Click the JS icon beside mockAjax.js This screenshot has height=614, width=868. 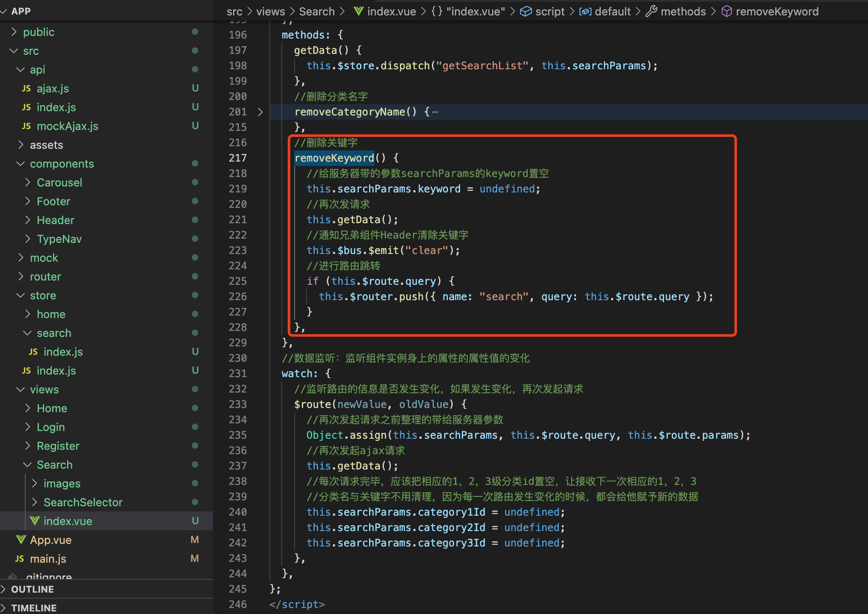27,126
